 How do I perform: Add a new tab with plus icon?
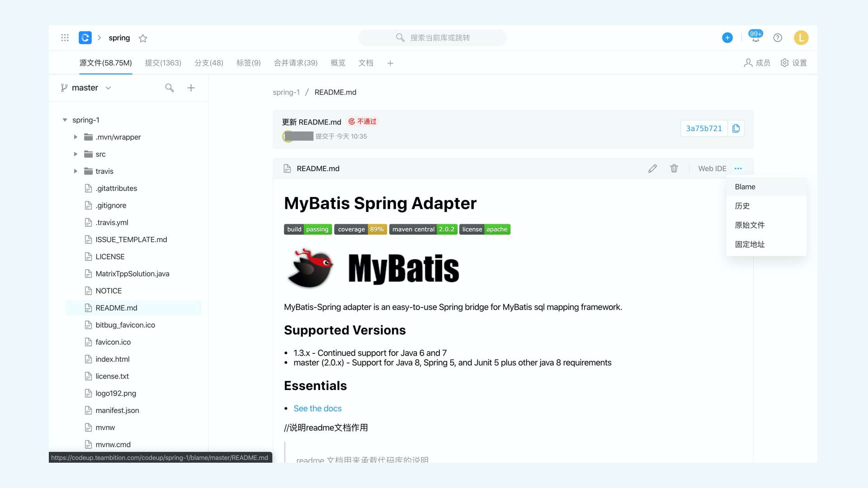coord(390,63)
